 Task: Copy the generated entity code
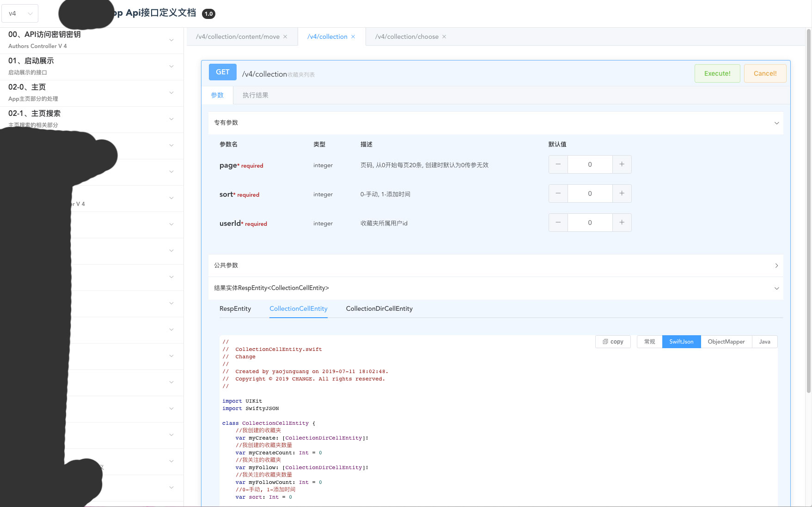(613, 342)
